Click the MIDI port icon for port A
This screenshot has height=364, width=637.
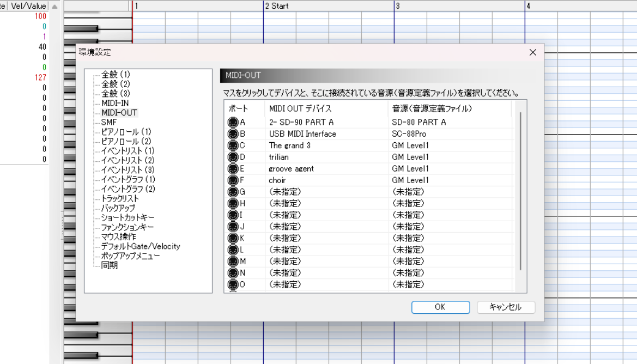coord(233,122)
